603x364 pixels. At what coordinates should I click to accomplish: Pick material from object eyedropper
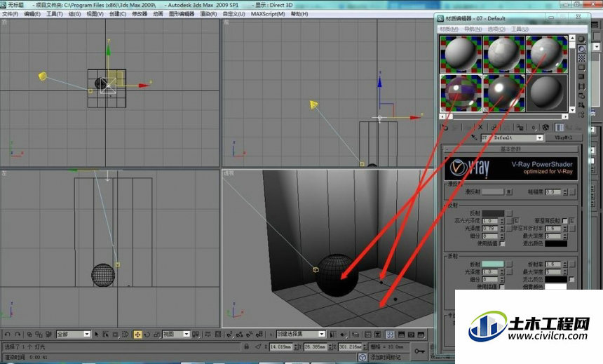[x=474, y=137]
